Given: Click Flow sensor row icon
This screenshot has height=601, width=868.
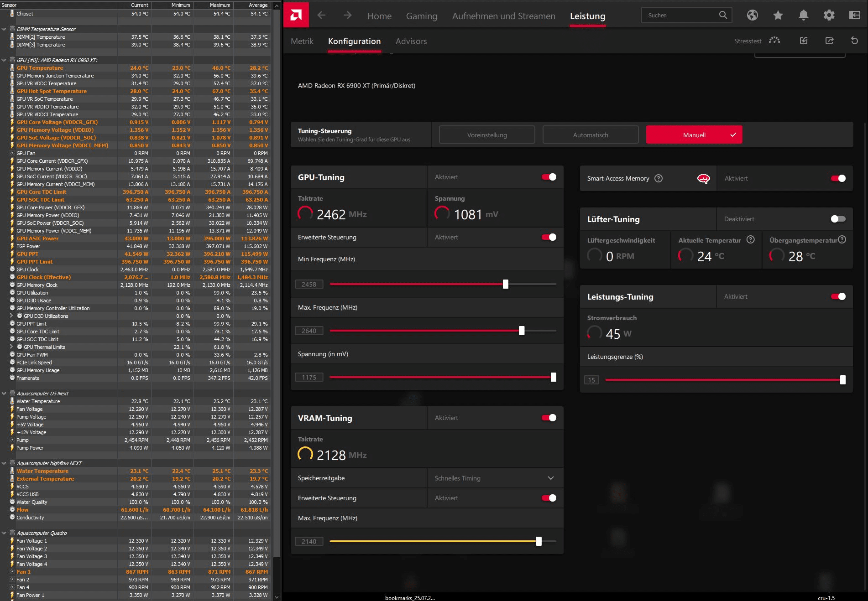Looking at the screenshot, I should coord(12,510).
